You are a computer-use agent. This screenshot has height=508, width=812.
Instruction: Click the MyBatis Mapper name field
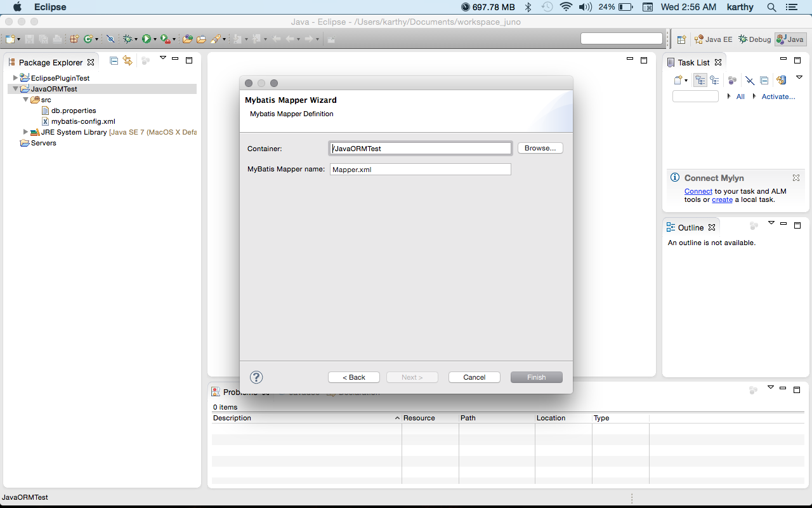[421, 170]
